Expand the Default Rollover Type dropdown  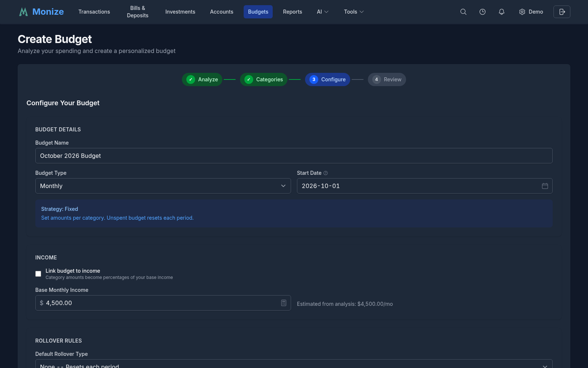point(294,364)
